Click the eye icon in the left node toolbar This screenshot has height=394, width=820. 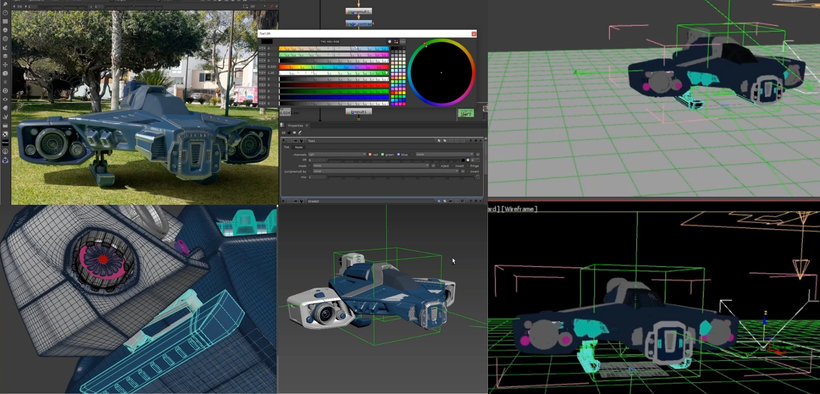click(x=5, y=99)
